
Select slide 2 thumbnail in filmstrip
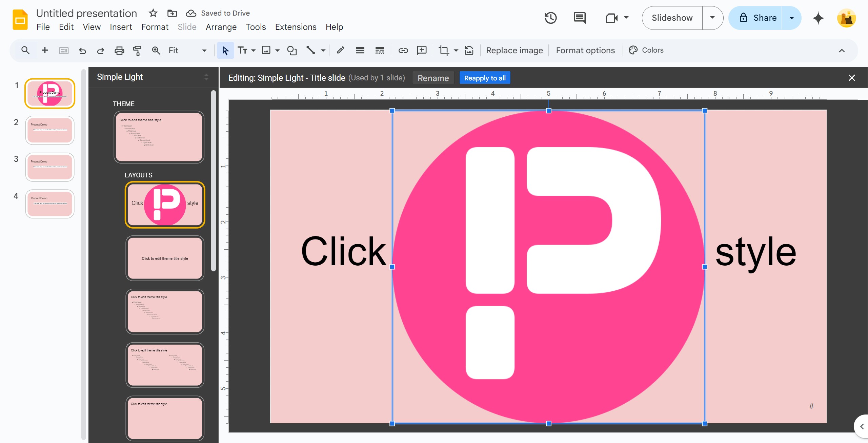50,131
